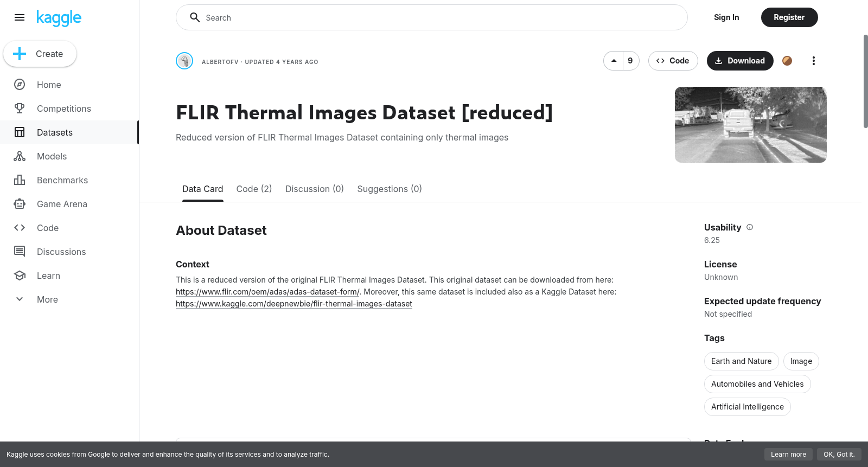868x467 pixels.
Task: Download the dataset
Action: 740,61
